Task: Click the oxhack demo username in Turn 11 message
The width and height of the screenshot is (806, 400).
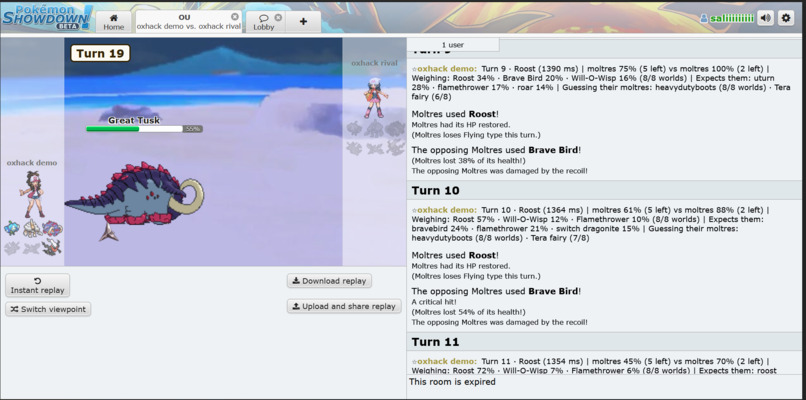Action: click(447, 361)
